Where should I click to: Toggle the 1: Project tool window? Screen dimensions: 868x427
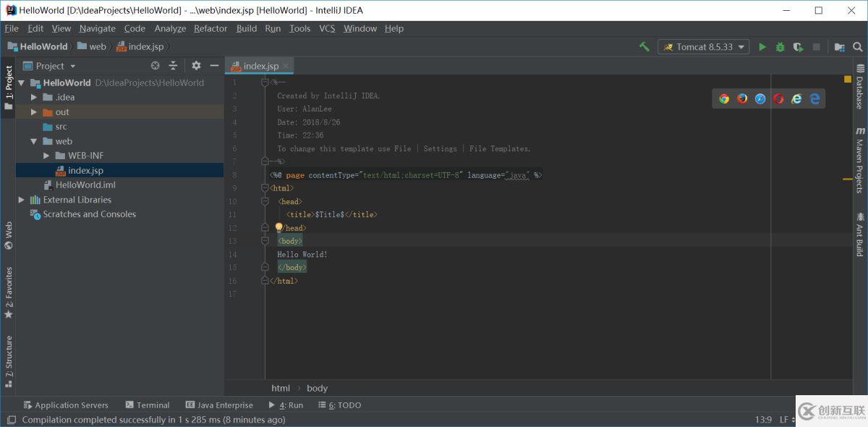pos(8,88)
